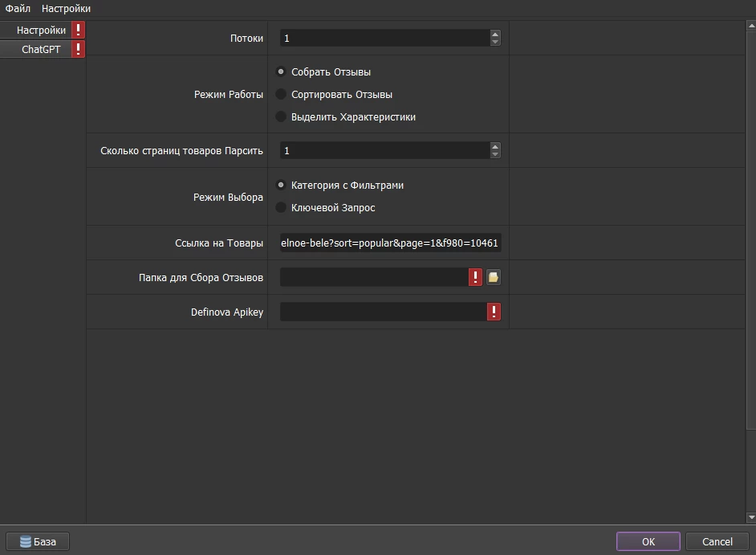This screenshot has height=555, width=756.
Task: Click the warning icon next to the Настройки tab
Action: point(78,30)
